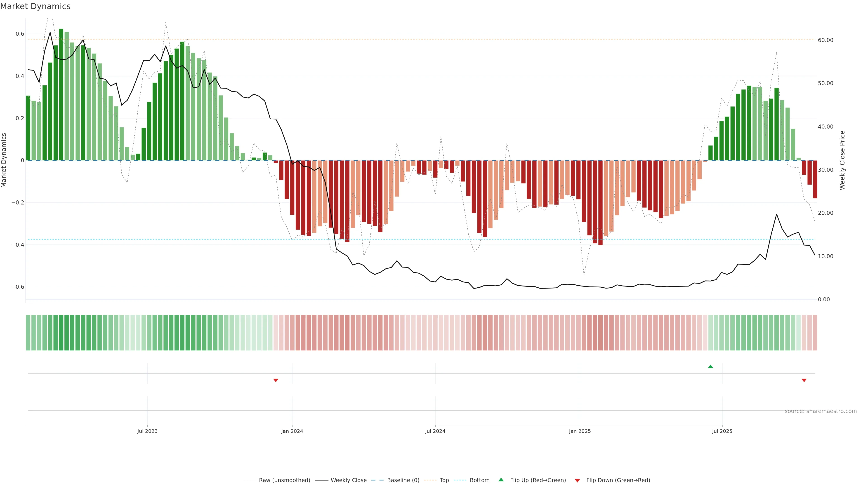Click the red Flip Down marker near Jan 2024

click(x=276, y=380)
